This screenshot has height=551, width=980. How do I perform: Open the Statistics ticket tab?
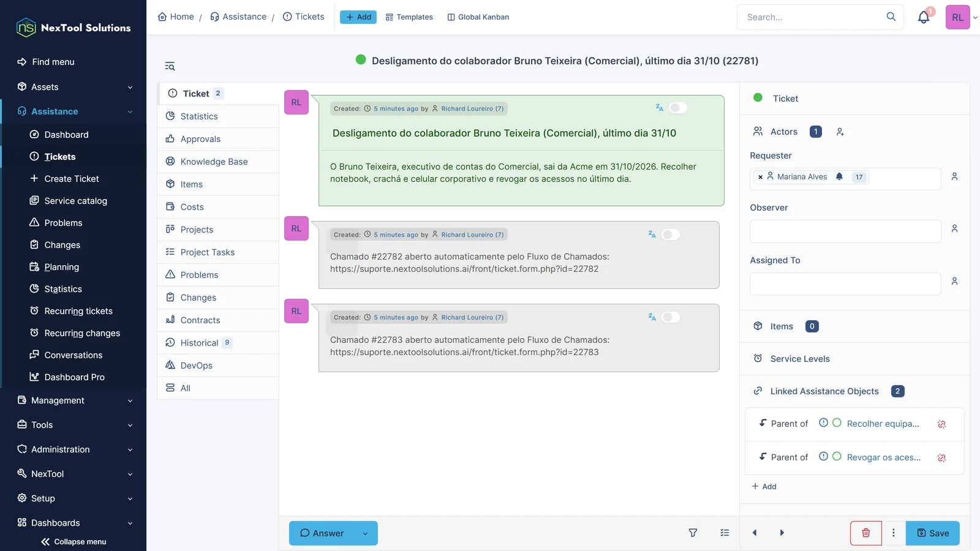[x=218, y=116]
